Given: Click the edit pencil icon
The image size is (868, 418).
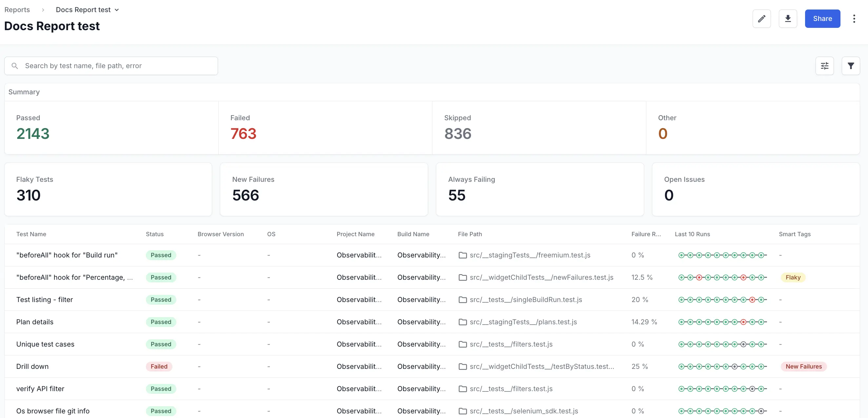Looking at the screenshot, I should [x=762, y=19].
